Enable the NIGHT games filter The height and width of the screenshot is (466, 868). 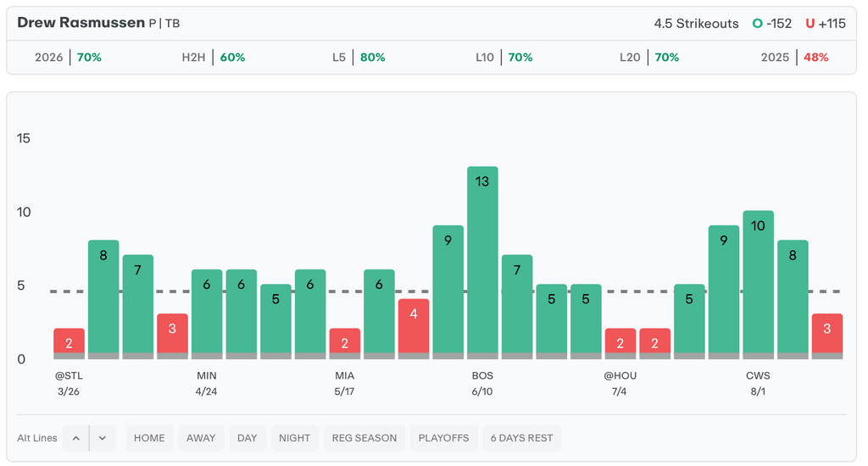pos(294,438)
